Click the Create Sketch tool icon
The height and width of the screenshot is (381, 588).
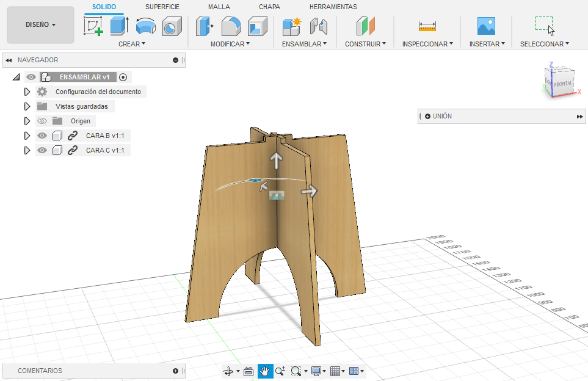(93, 26)
